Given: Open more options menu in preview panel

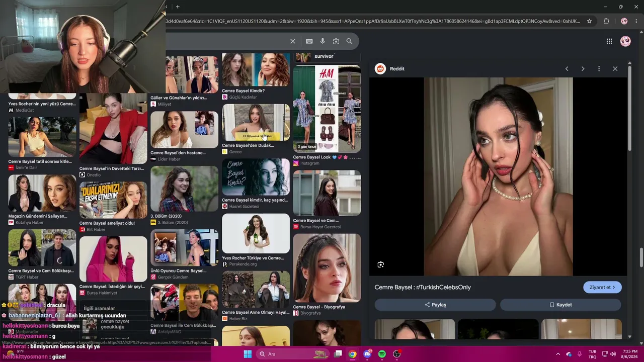Looking at the screenshot, I should (x=599, y=69).
